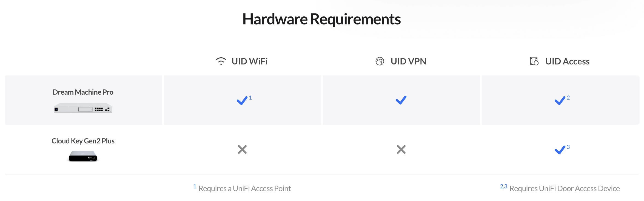The image size is (644, 201).
Task: Click the Cloud Key Access checkmark
Action: pyautogui.click(x=560, y=150)
